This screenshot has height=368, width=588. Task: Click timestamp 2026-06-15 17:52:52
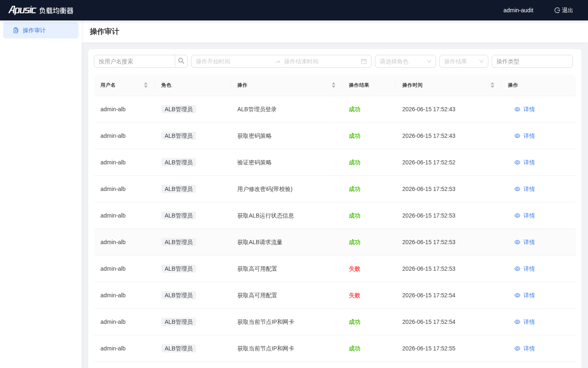429,162
